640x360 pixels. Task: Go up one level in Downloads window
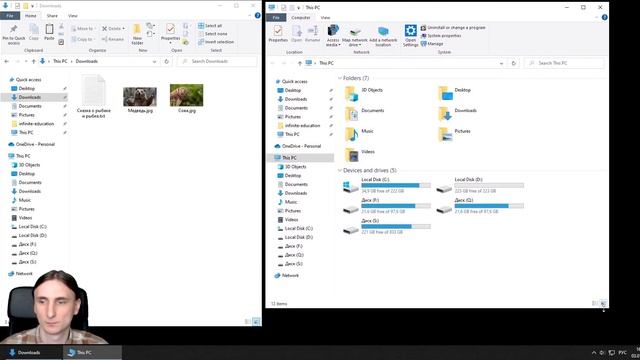[x=33, y=61]
